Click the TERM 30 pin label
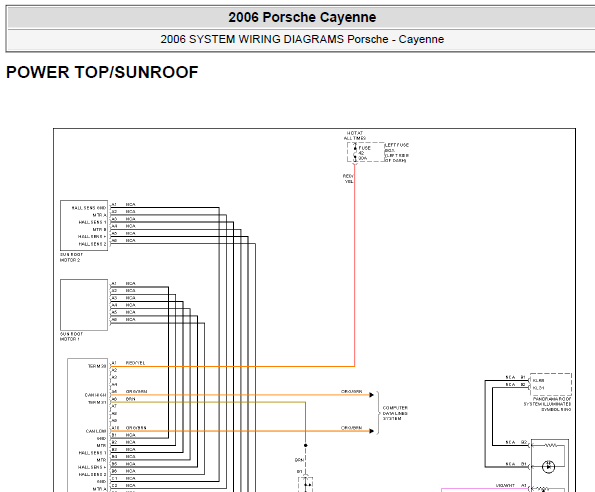 click(x=97, y=366)
